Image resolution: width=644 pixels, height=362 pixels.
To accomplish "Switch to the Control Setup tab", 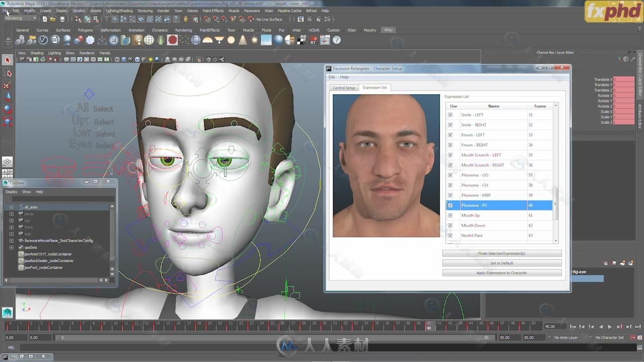I will pyautogui.click(x=344, y=87).
